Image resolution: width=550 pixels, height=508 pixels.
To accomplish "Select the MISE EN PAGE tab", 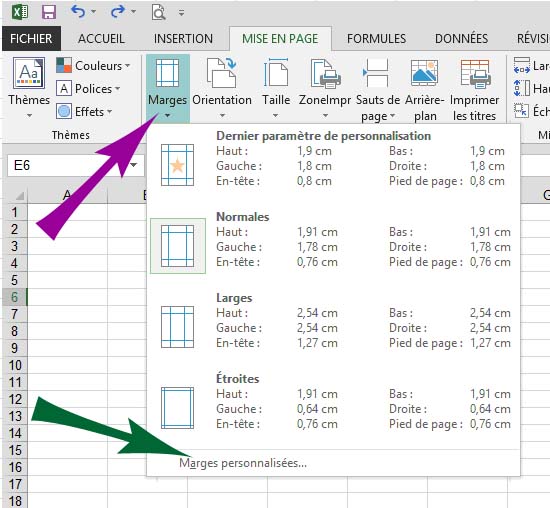I will coord(280,38).
